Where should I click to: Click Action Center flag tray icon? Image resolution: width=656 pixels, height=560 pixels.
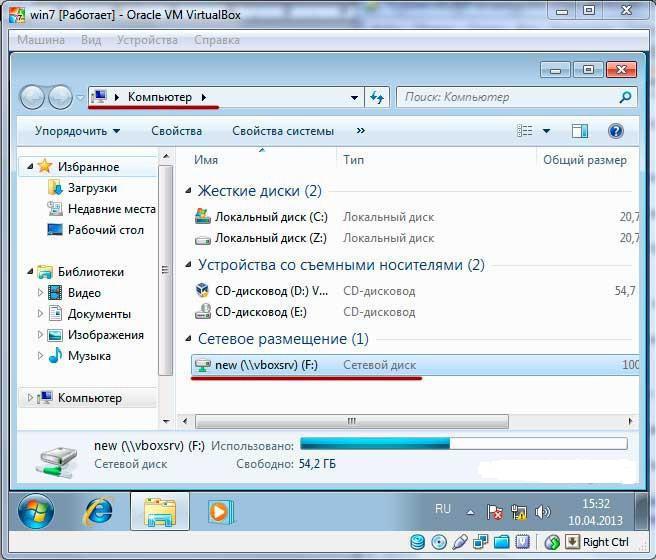(x=495, y=512)
